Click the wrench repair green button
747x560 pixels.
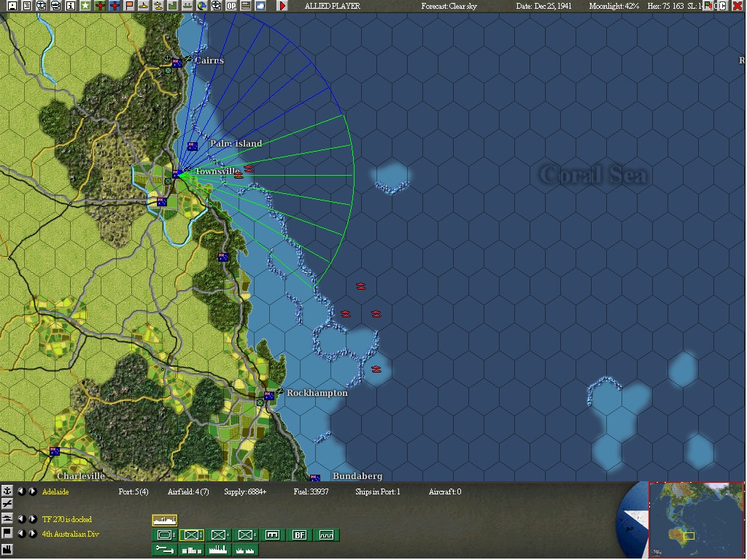point(165,550)
